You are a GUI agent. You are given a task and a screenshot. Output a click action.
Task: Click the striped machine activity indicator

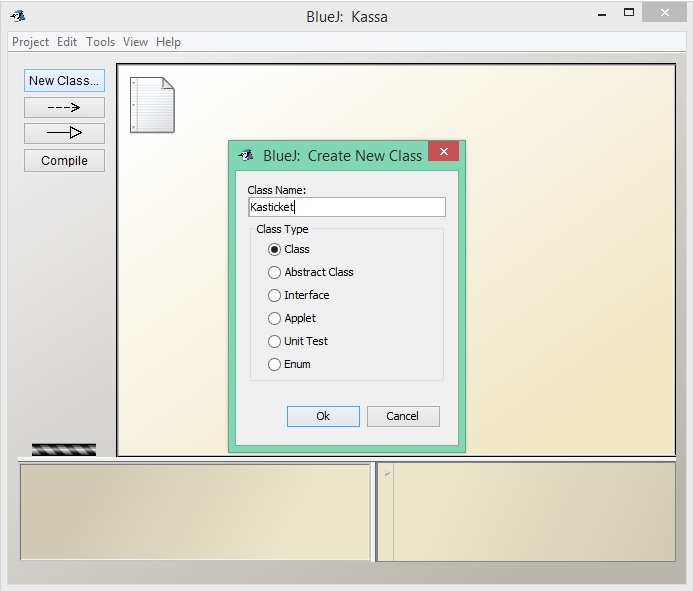tap(64, 450)
